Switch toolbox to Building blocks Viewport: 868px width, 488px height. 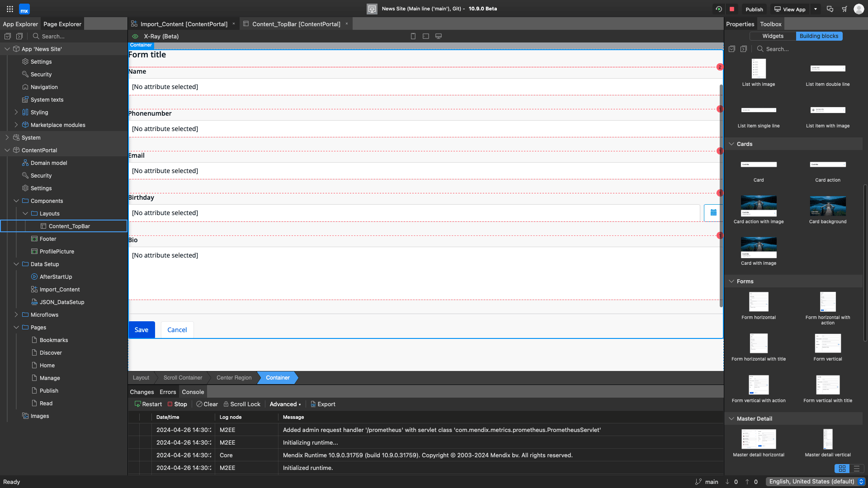click(x=819, y=36)
